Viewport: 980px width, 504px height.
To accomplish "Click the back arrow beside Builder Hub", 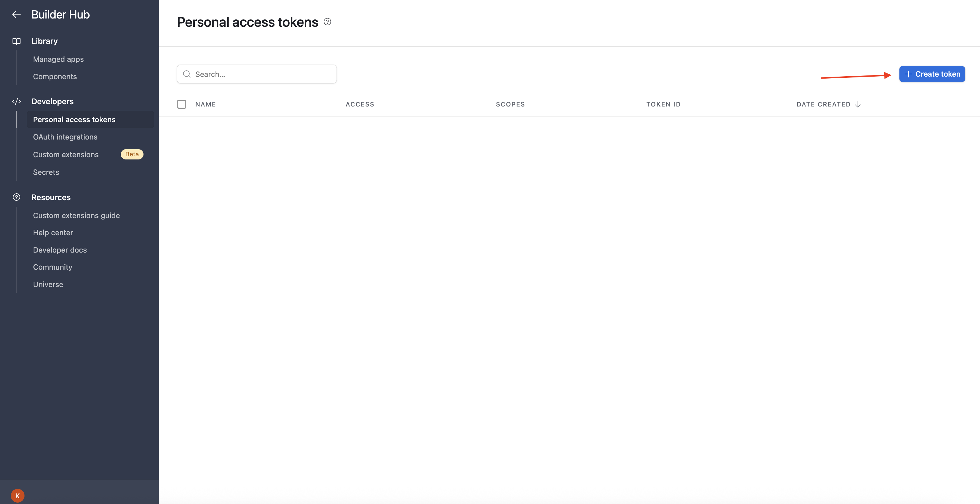I will 16,15.
